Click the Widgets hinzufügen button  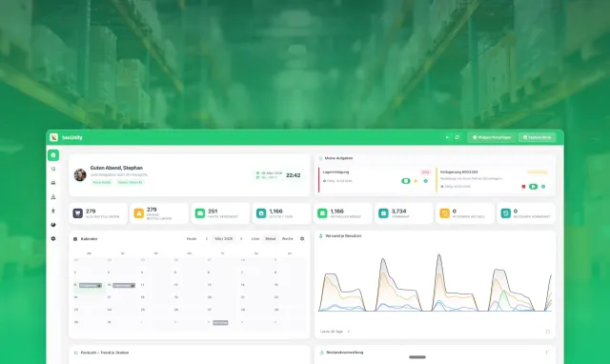492,137
